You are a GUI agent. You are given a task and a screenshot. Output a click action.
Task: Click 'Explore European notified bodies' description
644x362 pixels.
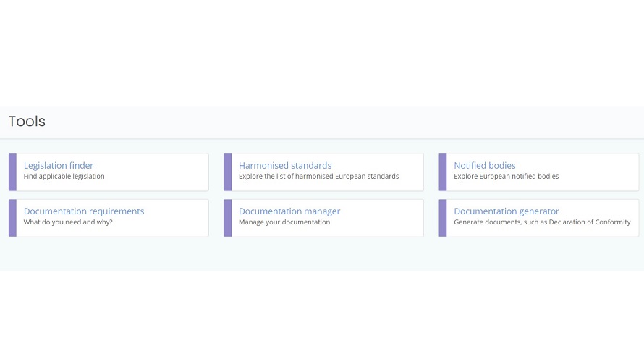[507, 177]
